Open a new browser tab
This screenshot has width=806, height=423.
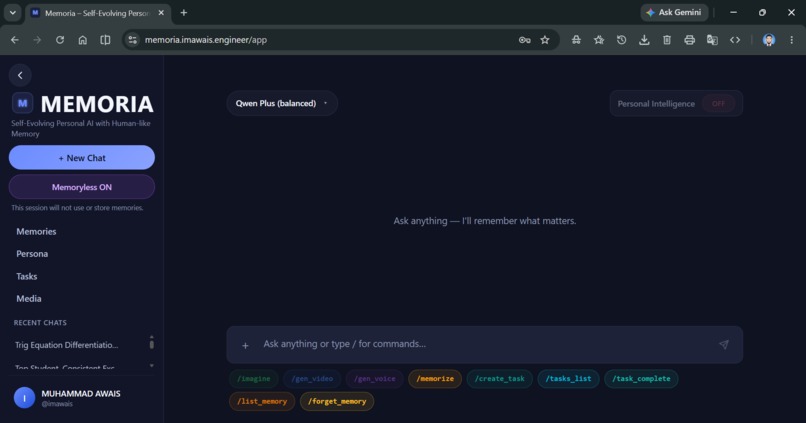pyautogui.click(x=184, y=13)
